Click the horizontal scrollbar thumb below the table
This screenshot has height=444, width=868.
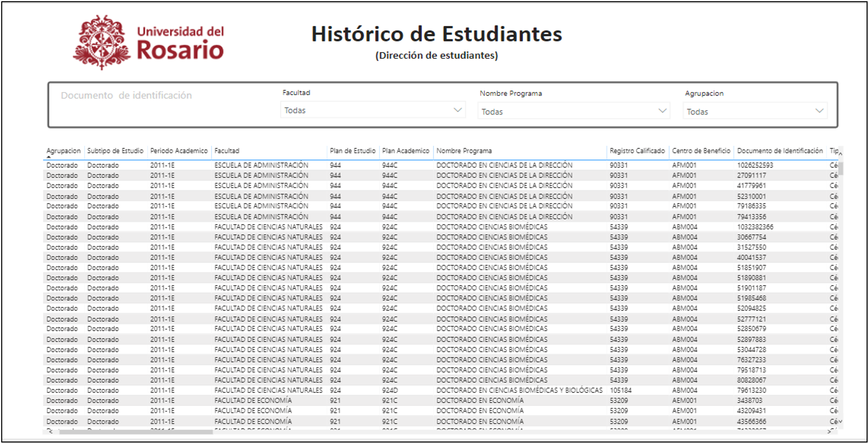pyautogui.click(x=135, y=432)
